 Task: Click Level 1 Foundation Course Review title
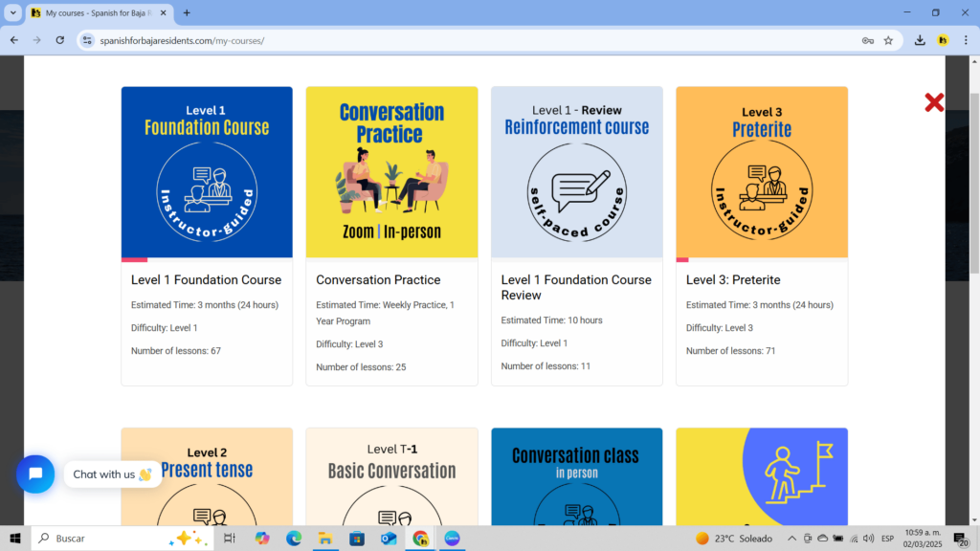pyautogui.click(x=576, y=287)
